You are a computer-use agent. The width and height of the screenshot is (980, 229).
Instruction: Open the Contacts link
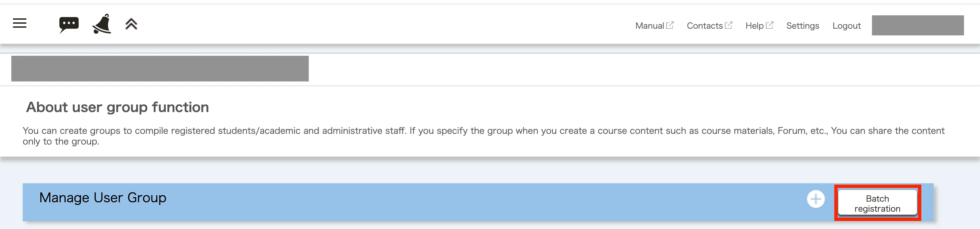[704, 26]
